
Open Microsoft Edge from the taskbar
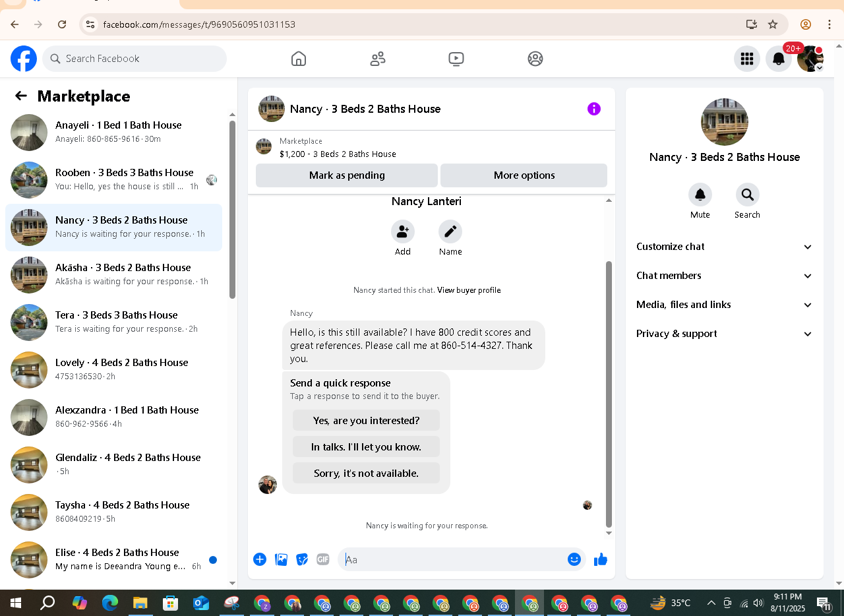point(110,603)
